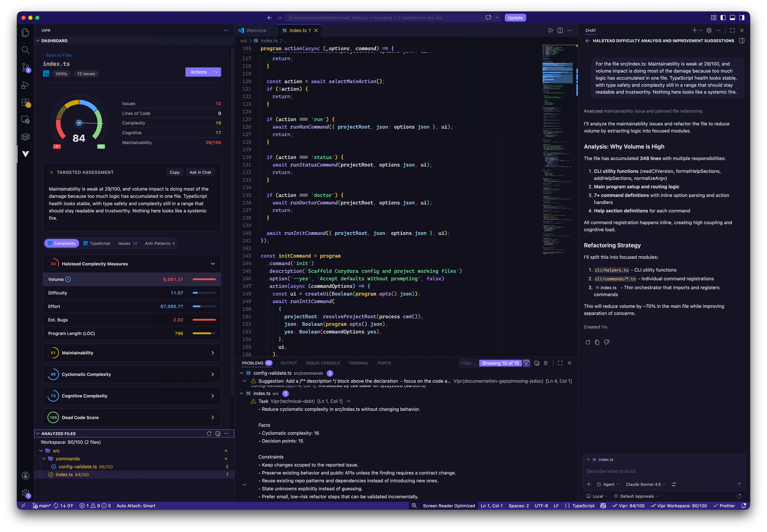Open the Explorer view in activity bar
767x532 pixels.
click(25, 32)
